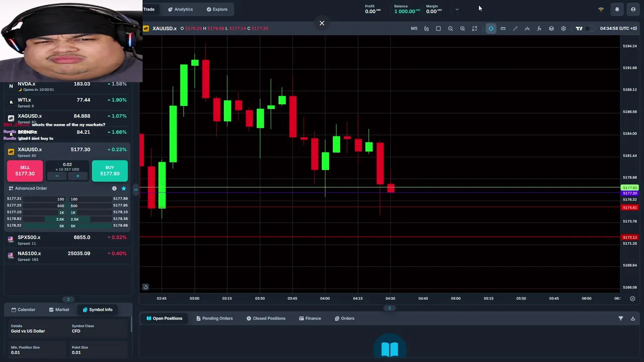Open the fx indicators menu
Viewport: 644px width, 362px height.
pos(539,29)
